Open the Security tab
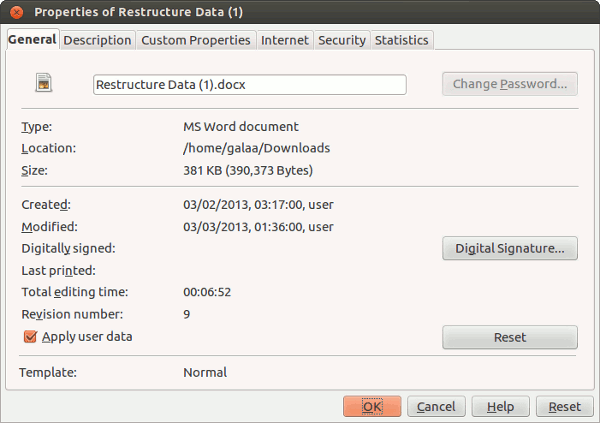Screen dimensions: 600x423 (341, 40)
